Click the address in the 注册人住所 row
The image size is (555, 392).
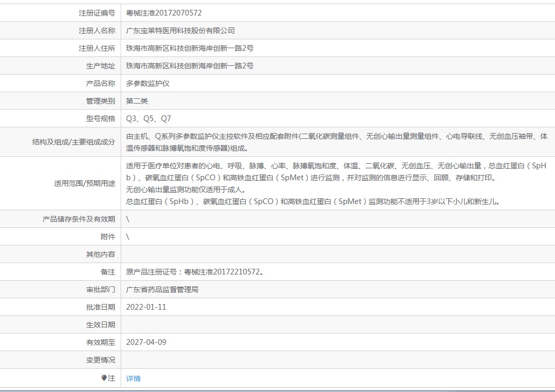189,48
